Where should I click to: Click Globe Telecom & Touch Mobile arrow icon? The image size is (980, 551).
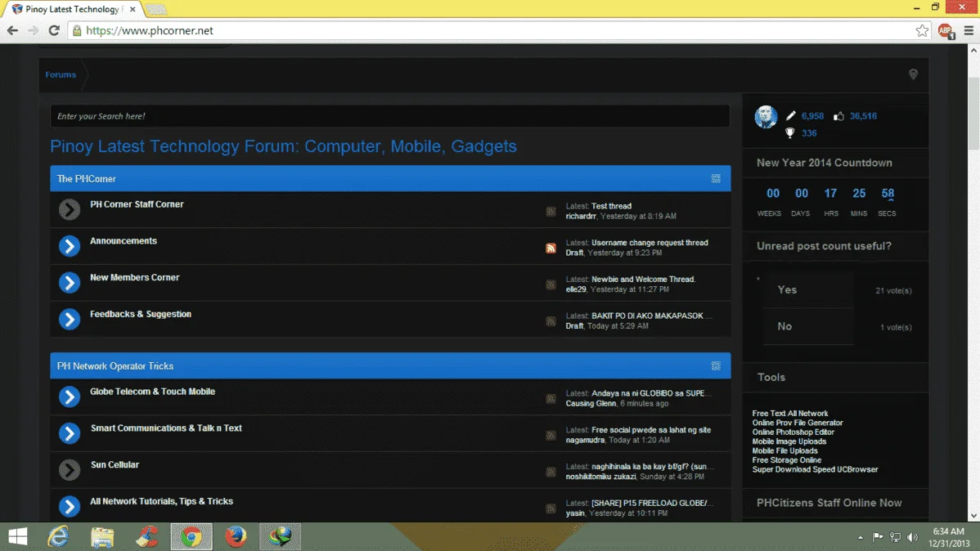70,396
